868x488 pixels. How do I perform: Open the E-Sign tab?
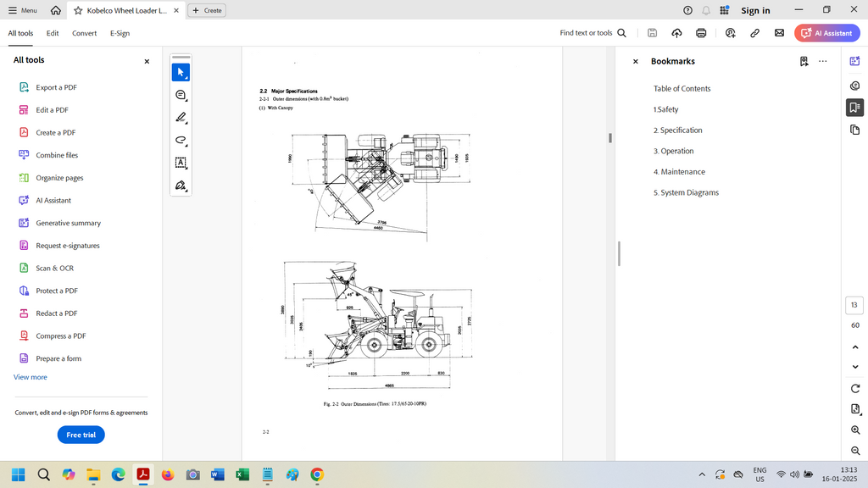click(x=120, y=33)
